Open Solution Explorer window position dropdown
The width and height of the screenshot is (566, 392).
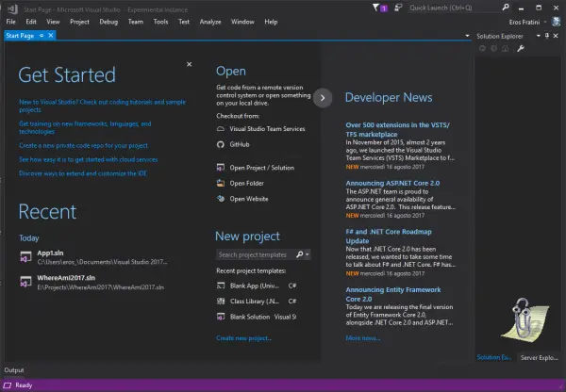[539, 36]
